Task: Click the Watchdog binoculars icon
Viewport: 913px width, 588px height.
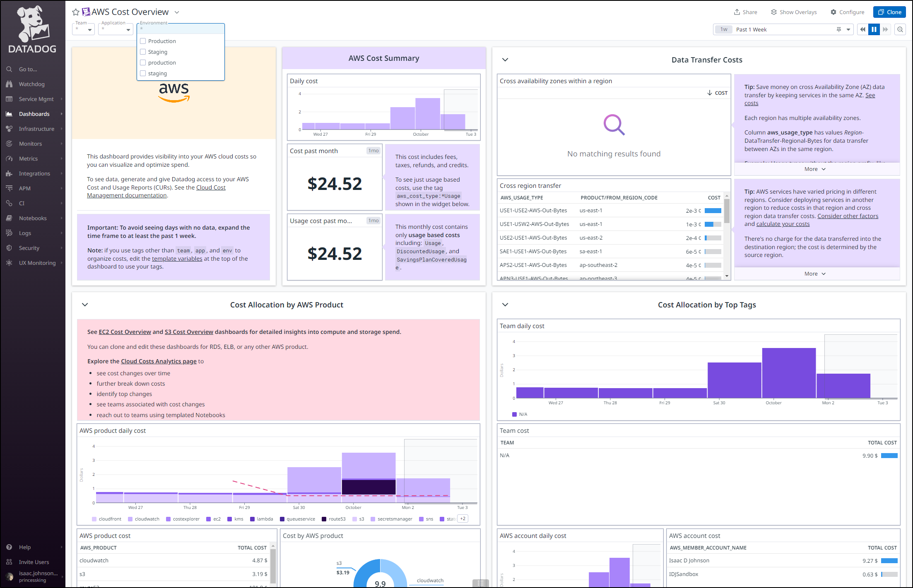Action: click(9, 84)
